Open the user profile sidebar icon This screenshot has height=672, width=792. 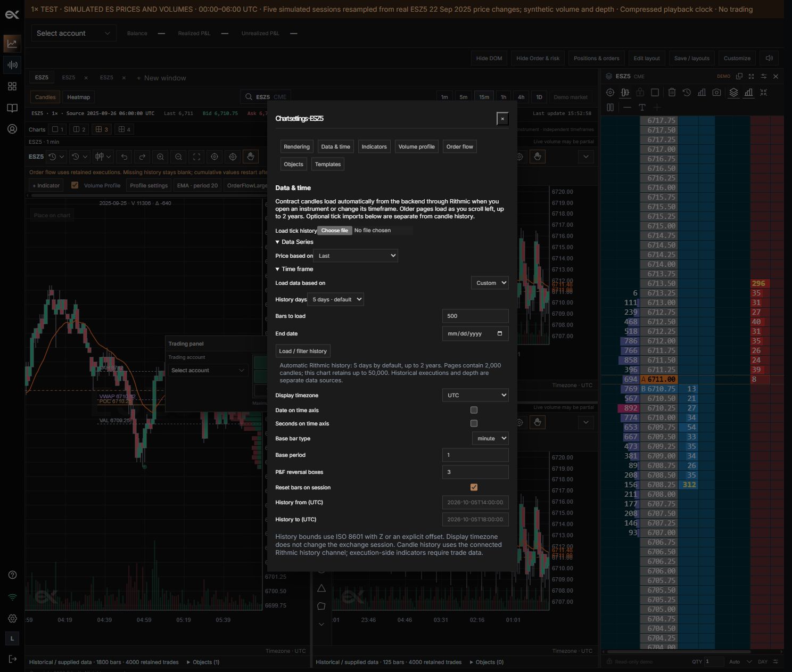pos(12,129)
